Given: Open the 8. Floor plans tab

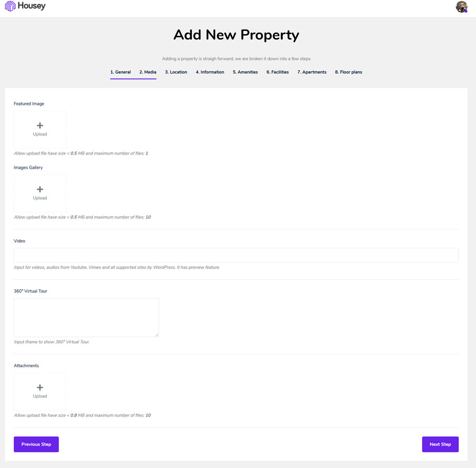Looking at the screenshot, I should point(348,72).
